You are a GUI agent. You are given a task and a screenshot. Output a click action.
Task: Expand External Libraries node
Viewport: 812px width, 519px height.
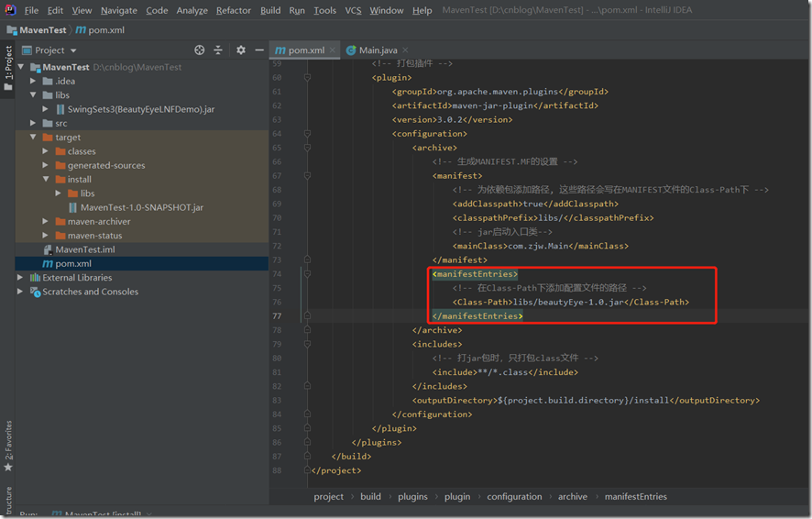[x=21, y=278]
